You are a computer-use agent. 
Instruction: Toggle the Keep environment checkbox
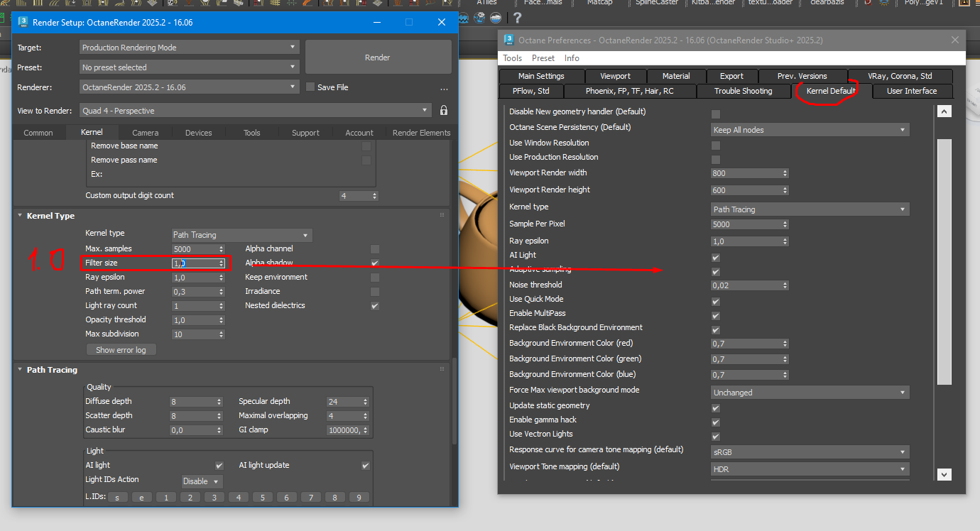375,278
